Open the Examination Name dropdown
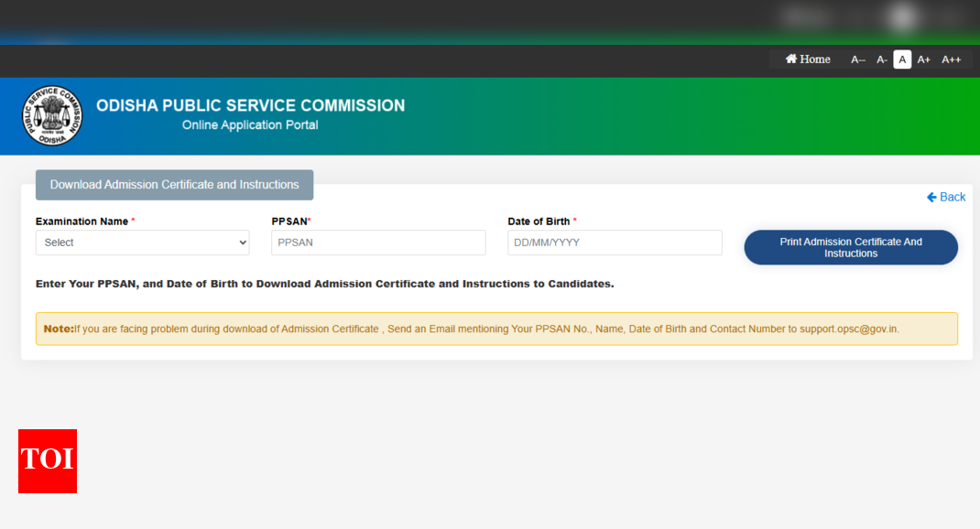980x529 pixels. 142,243
